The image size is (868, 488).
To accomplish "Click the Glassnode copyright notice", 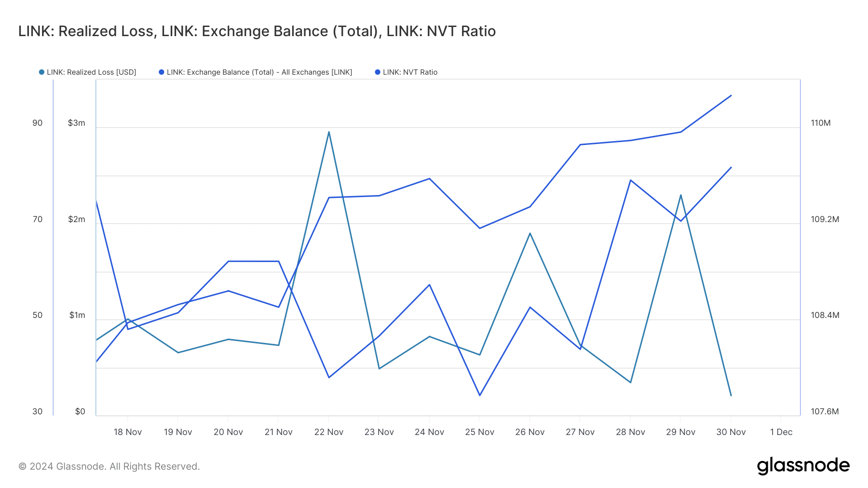I will tap(109, 466).
